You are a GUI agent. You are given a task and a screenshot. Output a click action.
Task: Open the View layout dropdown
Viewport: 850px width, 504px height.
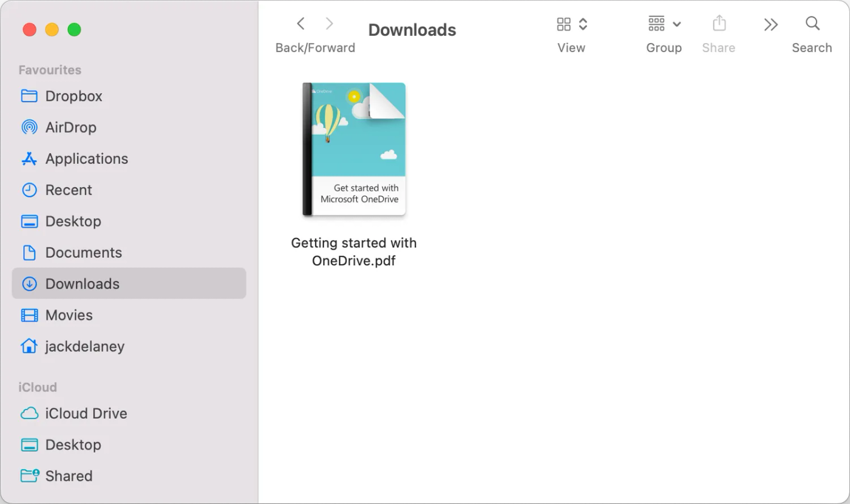(x=569, y=24)
